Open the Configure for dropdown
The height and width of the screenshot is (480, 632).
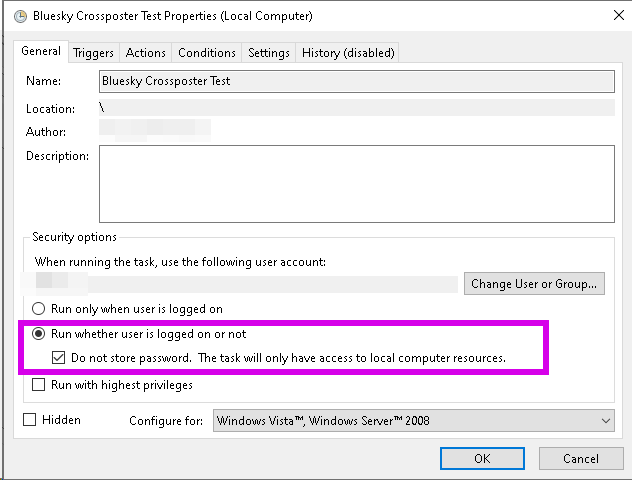pyautogui.click(x=414, y=421)
